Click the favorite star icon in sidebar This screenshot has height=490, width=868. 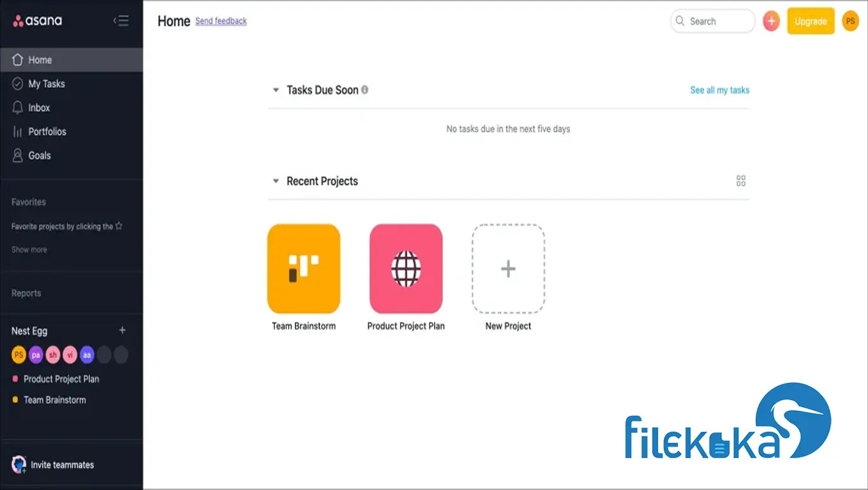coord(119,226)
